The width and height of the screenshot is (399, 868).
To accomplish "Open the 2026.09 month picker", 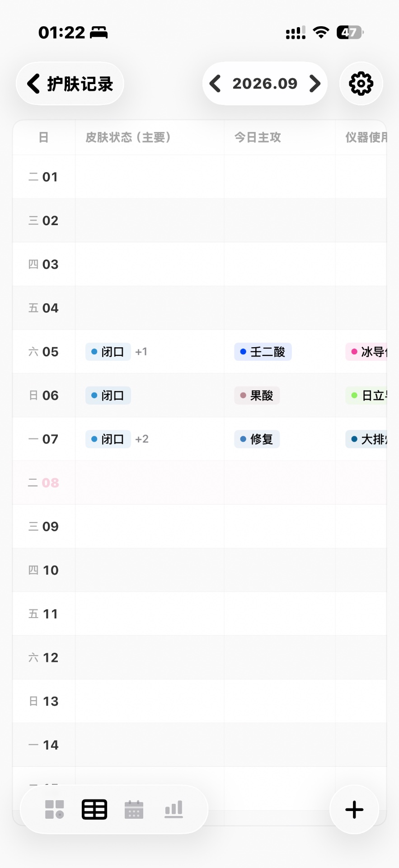I will [x=265, y=84].
